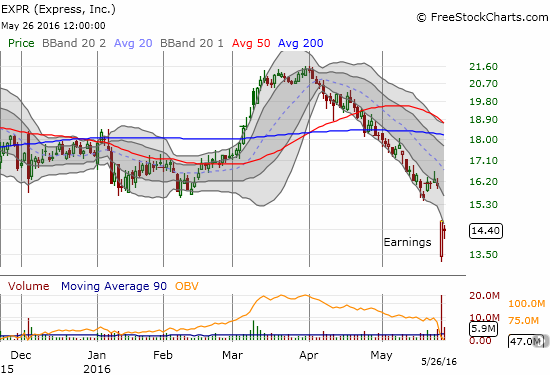The height and width of the screenshot is (375, 550).
Task: Click the 20.0M volume axis label
Action: [x=484, y=296]
